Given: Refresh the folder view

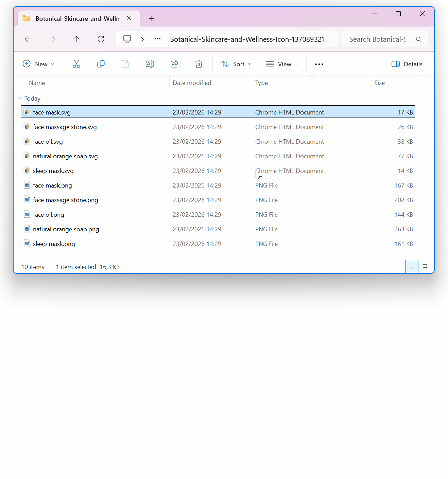Looking at the screenshot, I should pyautogui.click(x=101, y=39).
